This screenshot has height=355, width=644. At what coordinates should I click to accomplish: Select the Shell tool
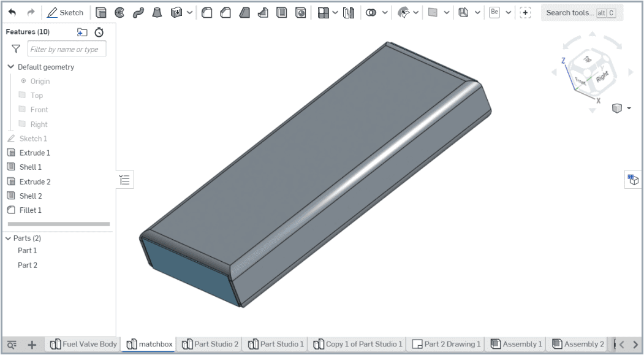pos(282,12)
